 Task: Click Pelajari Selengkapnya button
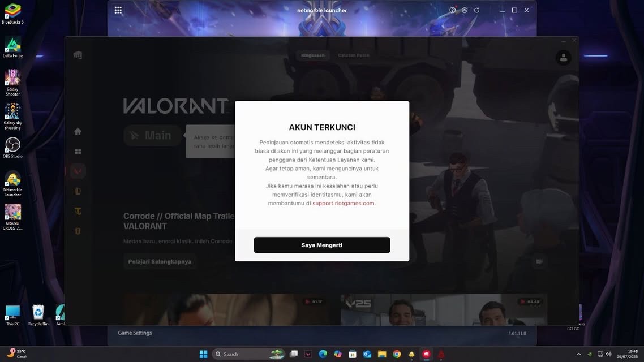coord(160,261)
